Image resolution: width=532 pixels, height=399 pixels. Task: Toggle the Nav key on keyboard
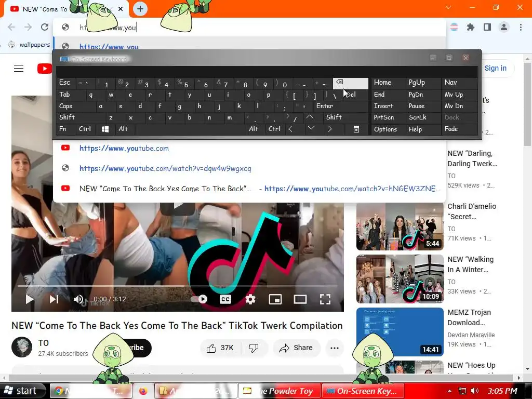pyautogui.click(x=459, y=83)
